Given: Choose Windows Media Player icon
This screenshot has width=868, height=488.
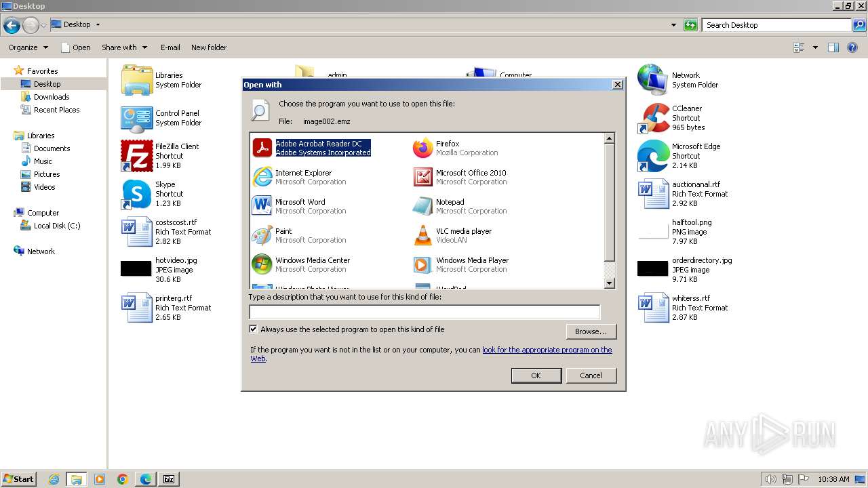Looking at the screenshot, I should (422, 264).
